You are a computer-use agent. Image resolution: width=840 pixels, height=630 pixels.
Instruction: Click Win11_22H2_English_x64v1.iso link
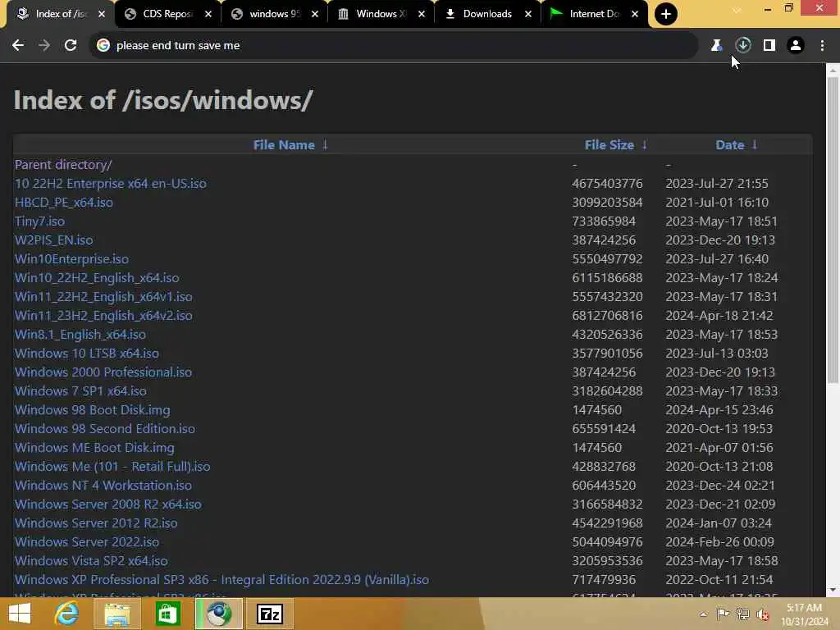tap(103, 296)
